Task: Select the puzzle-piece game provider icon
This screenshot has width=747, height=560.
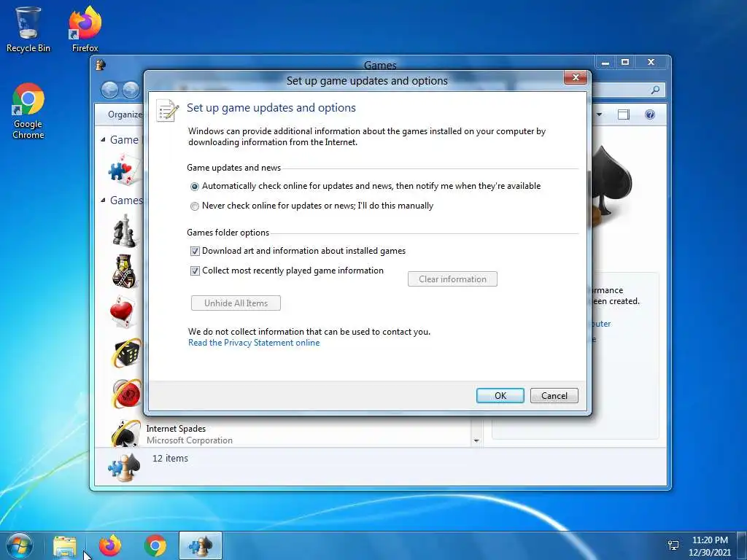Action: coord(125,170)
